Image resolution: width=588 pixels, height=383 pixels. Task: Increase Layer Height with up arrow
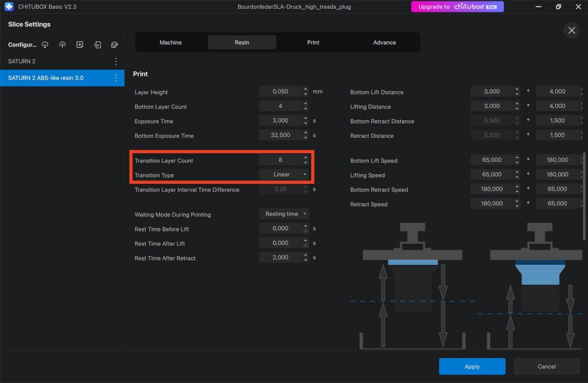click(306, 89)
